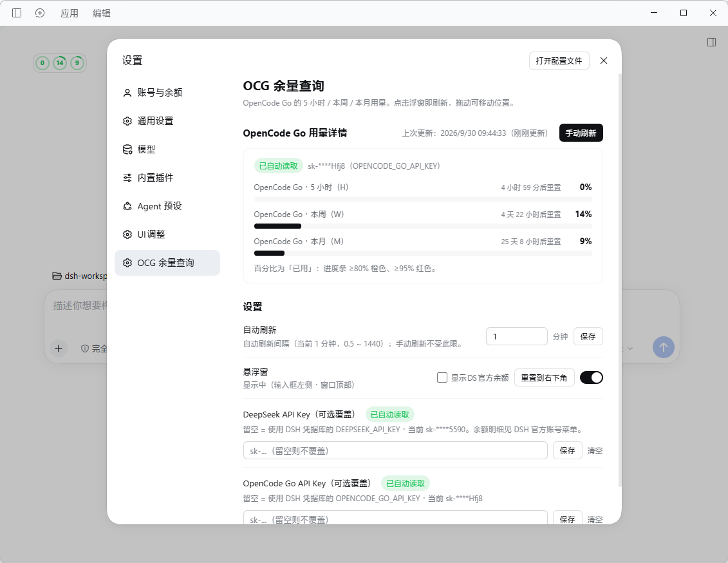Viewport: 728px width, 563px height.
Task: Switch to the 模型 settings section
Action: (167, 149)
